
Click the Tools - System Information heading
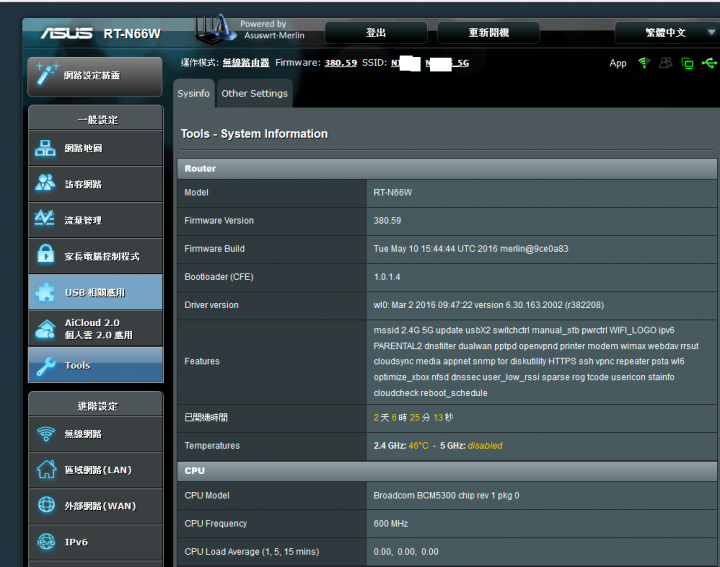[254, 134]
